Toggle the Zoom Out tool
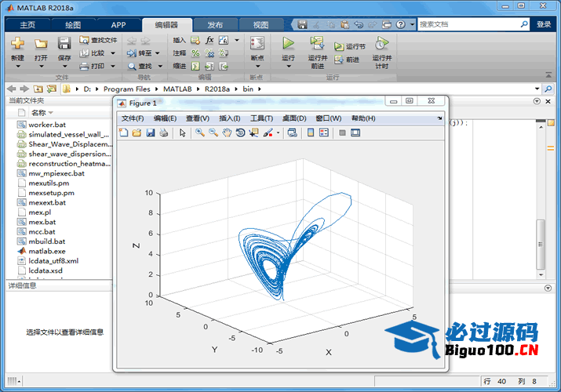 213,132
